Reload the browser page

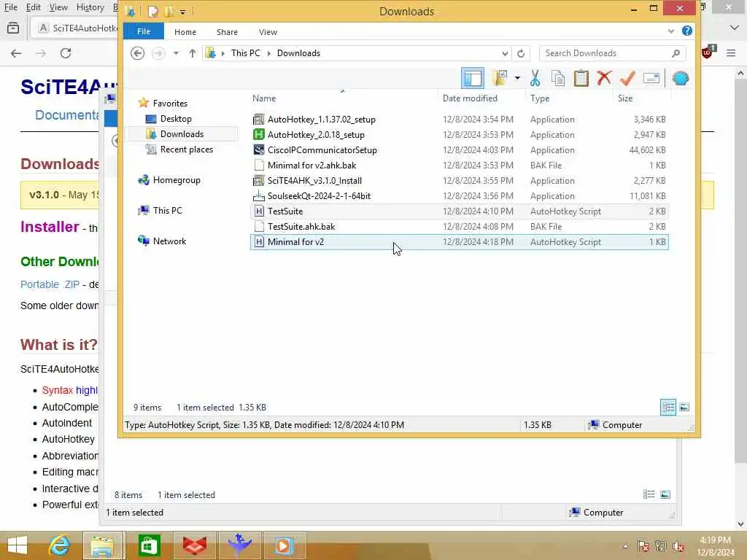[x=66, y=53]
